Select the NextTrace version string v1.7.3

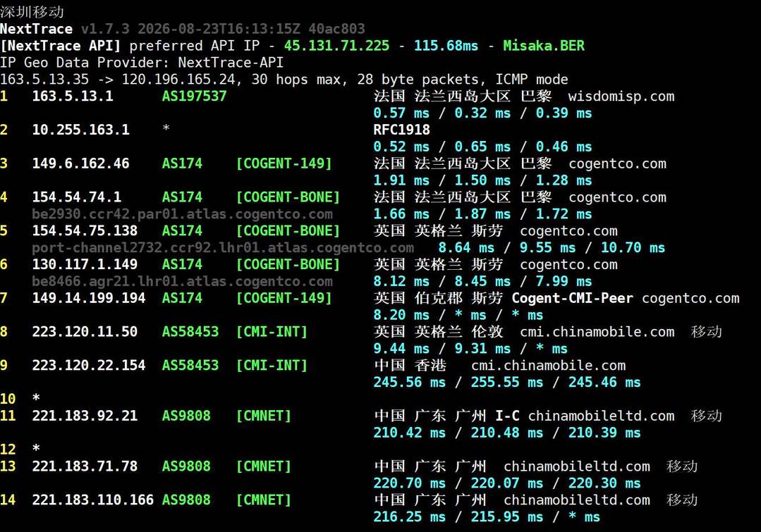point(105,29)
